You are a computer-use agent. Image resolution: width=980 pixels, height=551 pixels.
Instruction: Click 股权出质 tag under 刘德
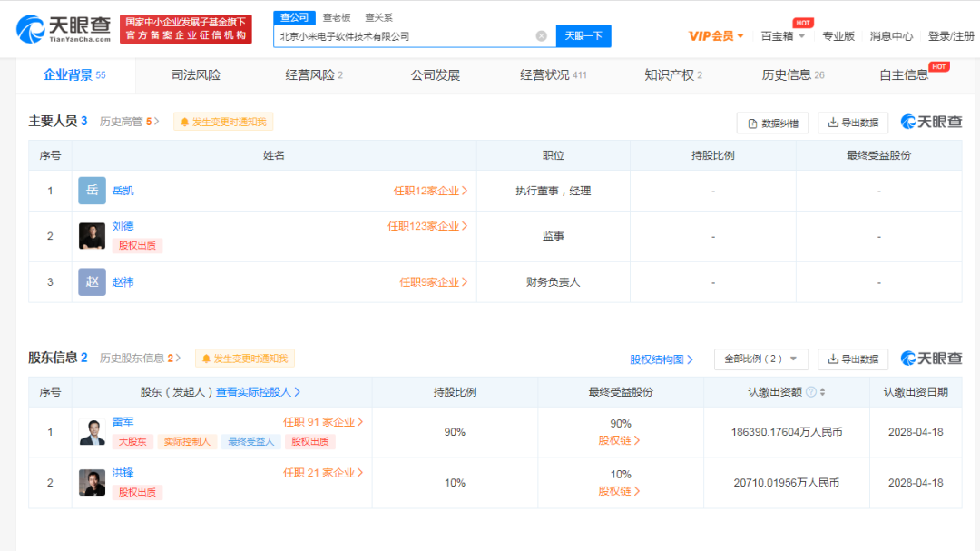138,246
